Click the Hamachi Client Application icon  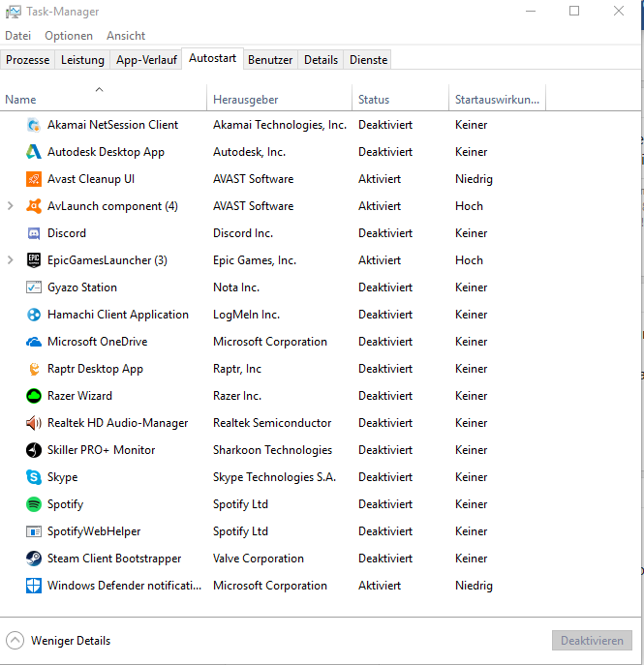point(34,315)
